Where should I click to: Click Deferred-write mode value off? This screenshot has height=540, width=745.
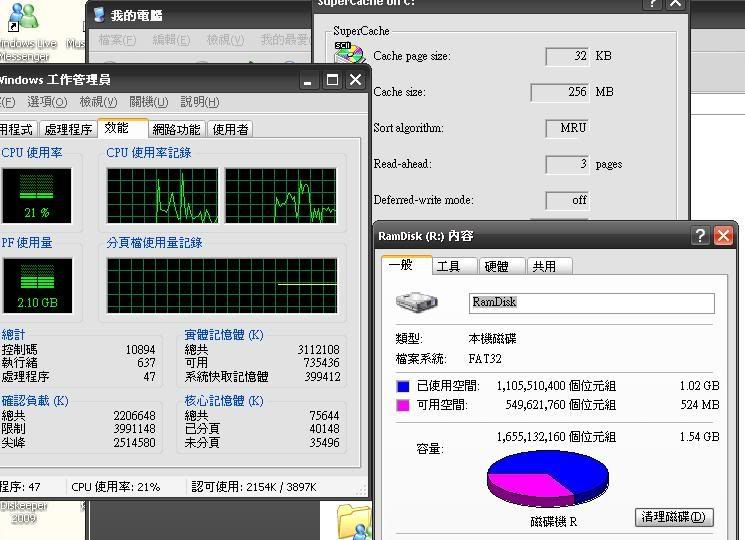click(567, 200)
